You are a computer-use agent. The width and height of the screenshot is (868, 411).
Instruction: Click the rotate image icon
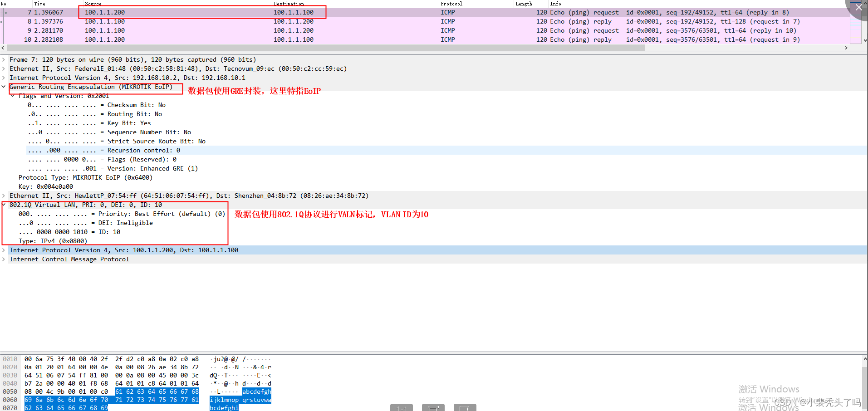coord(465,408)
